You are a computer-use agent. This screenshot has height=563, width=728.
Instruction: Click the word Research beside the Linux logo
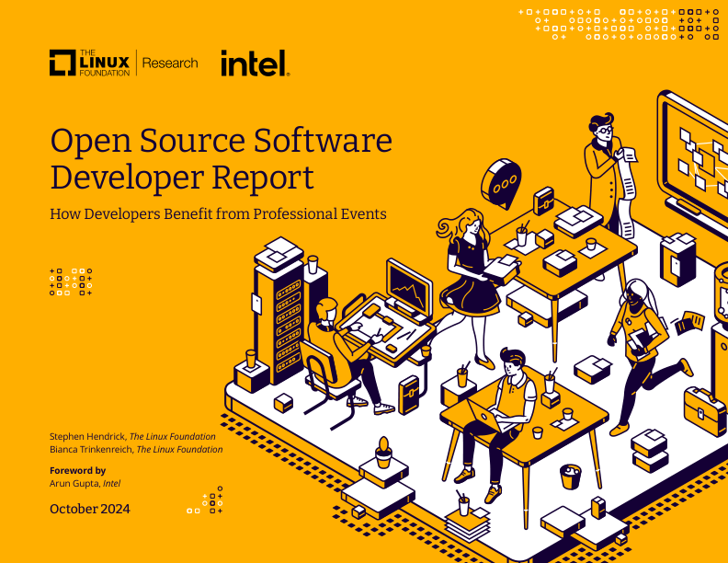[x=170, y=63]
